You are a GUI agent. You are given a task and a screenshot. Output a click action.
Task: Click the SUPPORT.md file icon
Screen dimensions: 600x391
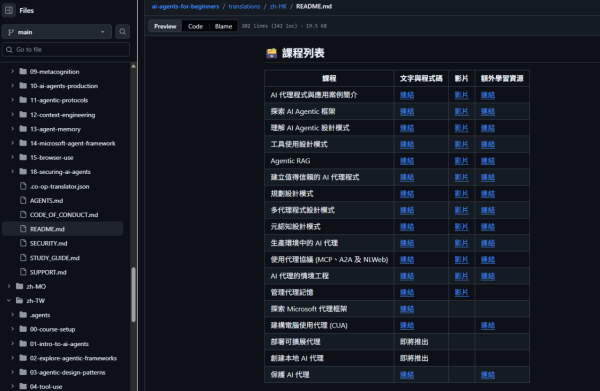pos(23,272)
